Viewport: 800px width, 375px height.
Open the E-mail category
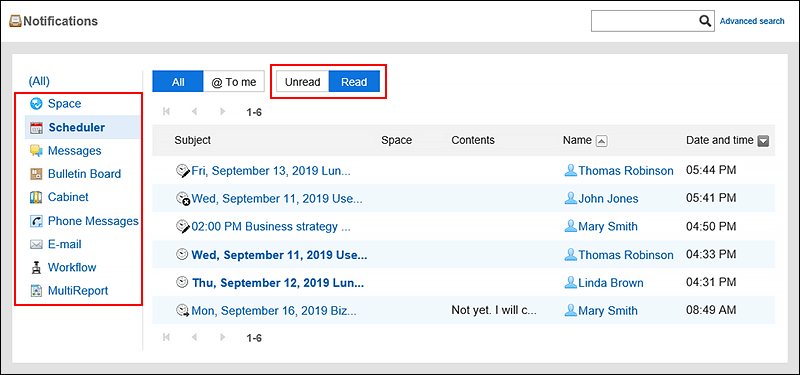click(x=65, y=244)
